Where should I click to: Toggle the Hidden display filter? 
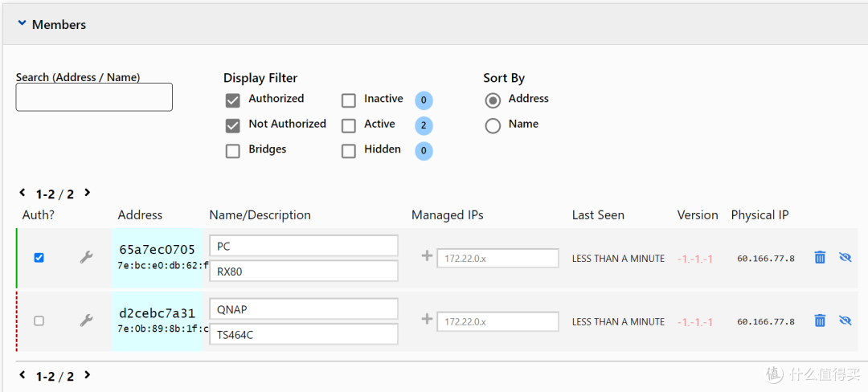click(x=349, y=150)
